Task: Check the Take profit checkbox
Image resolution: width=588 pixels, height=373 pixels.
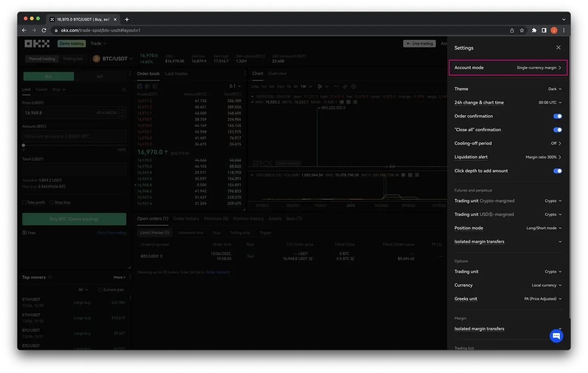Action: point(24,202)
